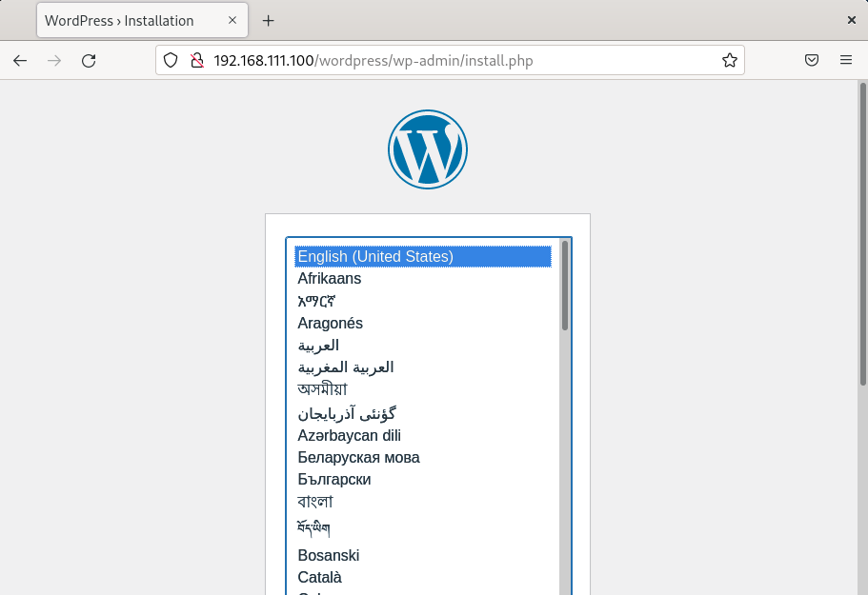The height and width of the screenshot is (595, 868).
Task: Select the Bosanski language option
Action: tap(328, 555)
